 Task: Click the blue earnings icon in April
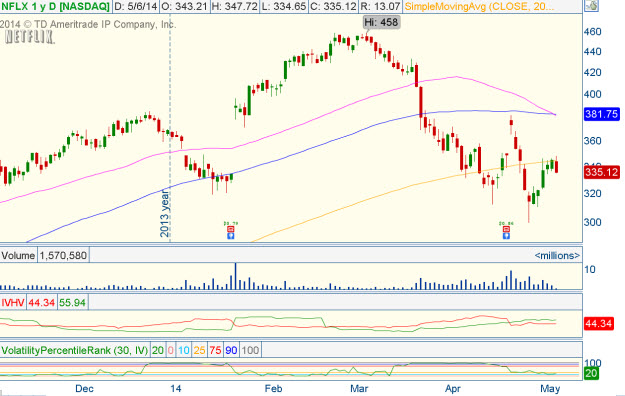pyautogui.click(x=506, y=236)
